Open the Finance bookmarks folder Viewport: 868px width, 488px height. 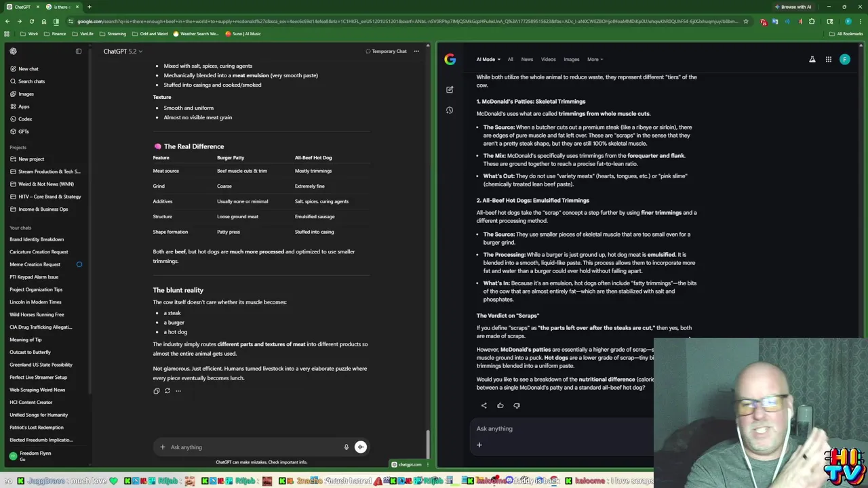[55, 33]
